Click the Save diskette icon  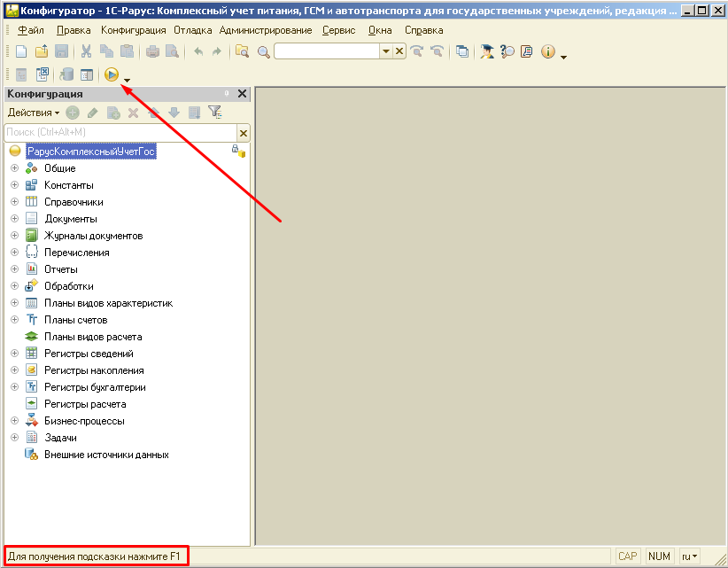[x=61, y=51]
